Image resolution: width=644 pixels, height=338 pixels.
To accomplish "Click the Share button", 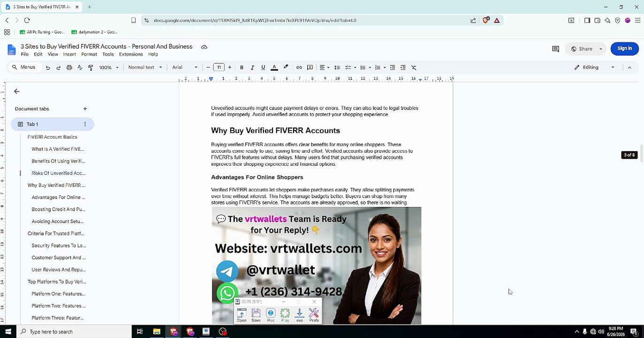I will pos(582,49).
